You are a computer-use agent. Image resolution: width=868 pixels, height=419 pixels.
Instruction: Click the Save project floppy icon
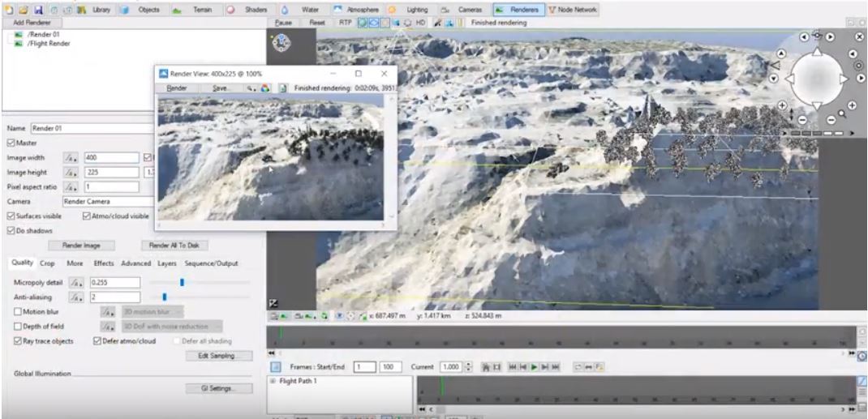click(x=38, y=10)
